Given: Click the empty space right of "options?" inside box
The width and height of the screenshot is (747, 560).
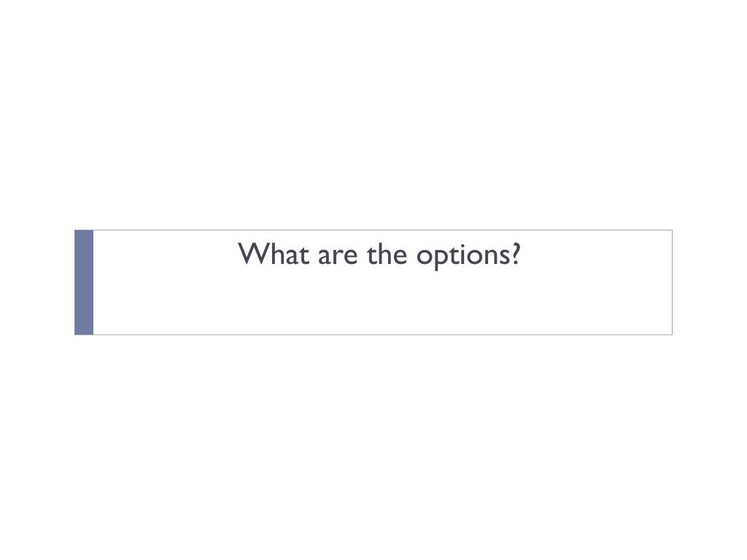Looking at the screenshot, I should point(597,254).
